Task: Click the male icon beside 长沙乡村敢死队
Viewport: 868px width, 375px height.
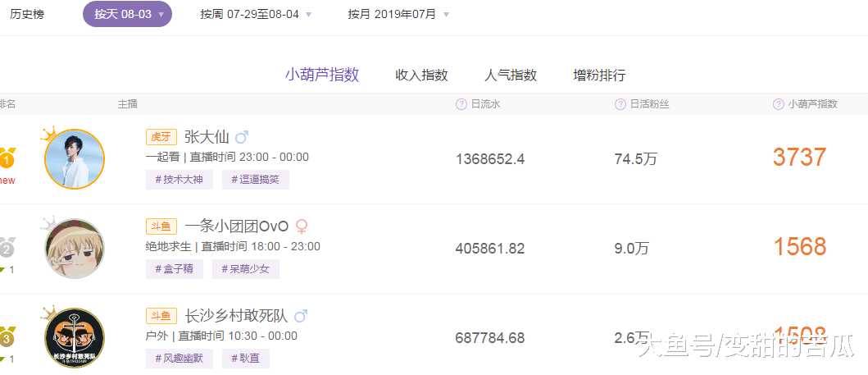Action: 301,316
